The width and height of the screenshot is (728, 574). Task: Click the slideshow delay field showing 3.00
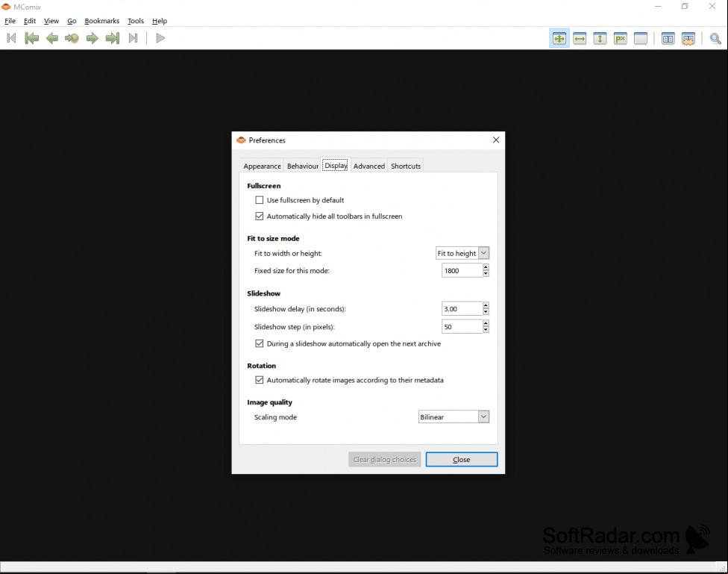coord(462,308)
